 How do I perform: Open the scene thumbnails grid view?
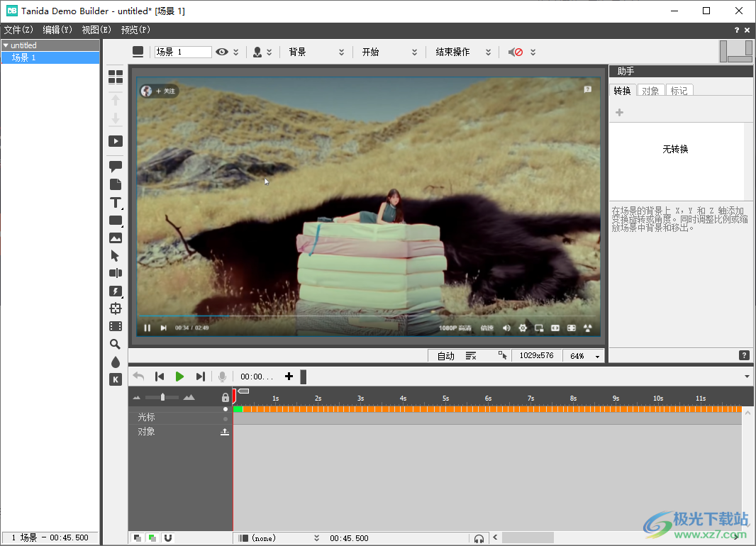[x=115, y=77]
